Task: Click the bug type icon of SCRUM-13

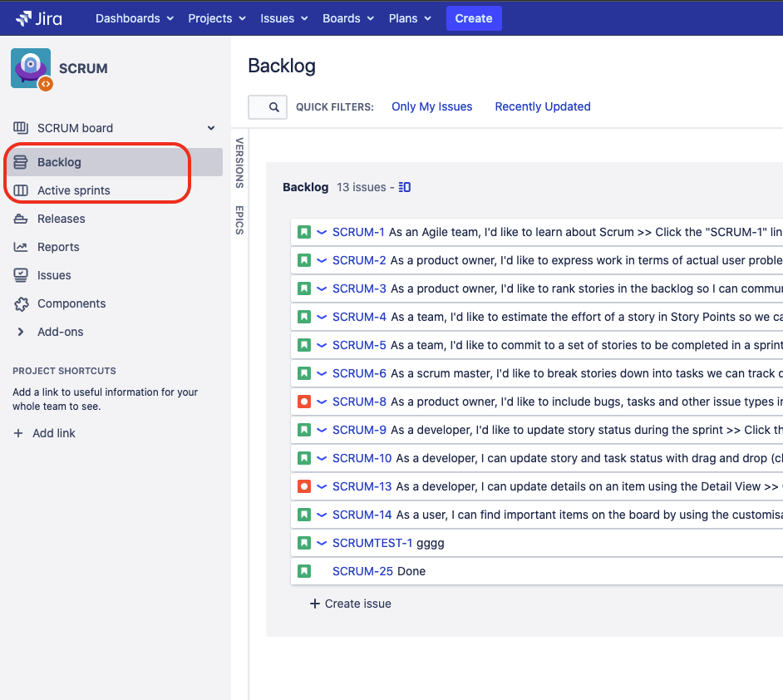Action: pyautogui.click(x=304, y=486)
